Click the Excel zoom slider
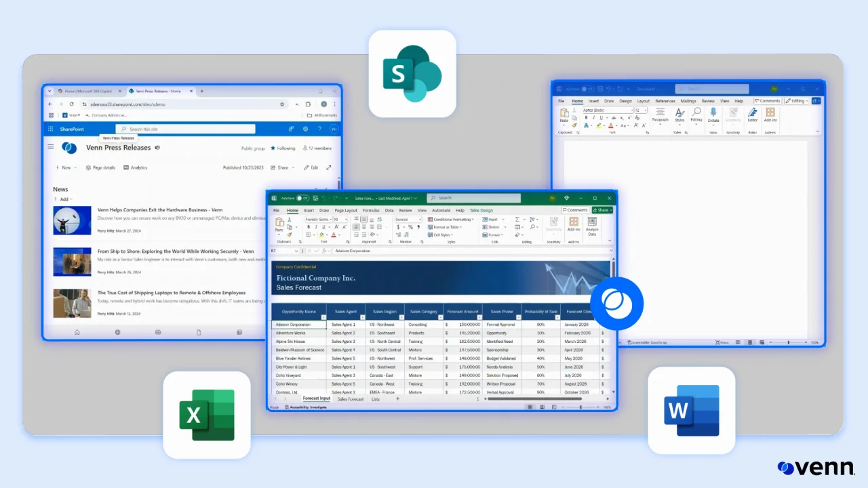The image size is (868, 488). (x=580, y=407)
